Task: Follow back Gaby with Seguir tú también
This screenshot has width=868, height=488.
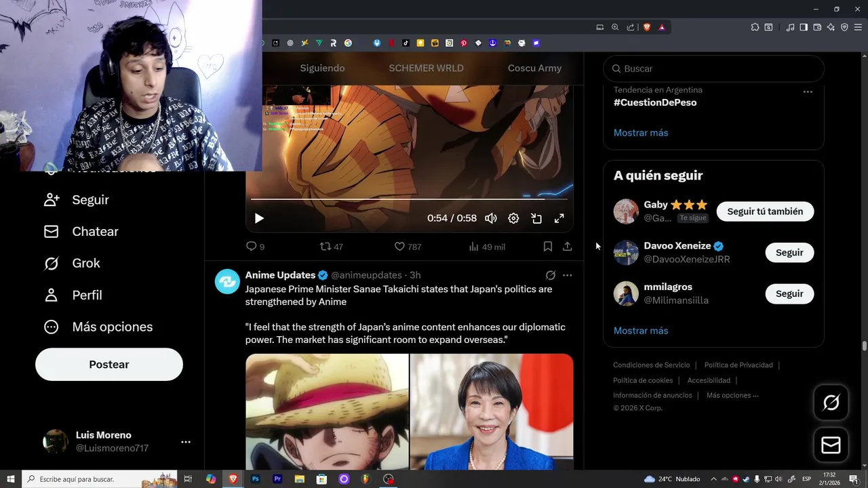Action: click(x=765, y=211)
